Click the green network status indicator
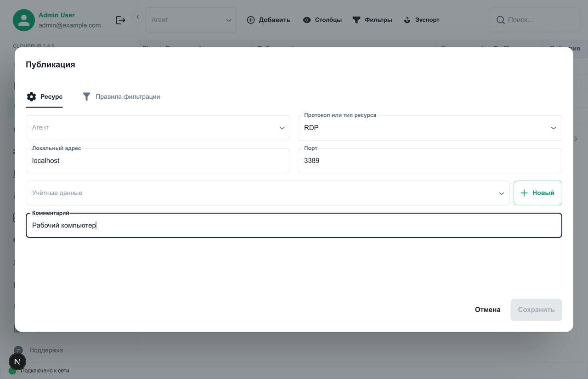 pos(12,371)
